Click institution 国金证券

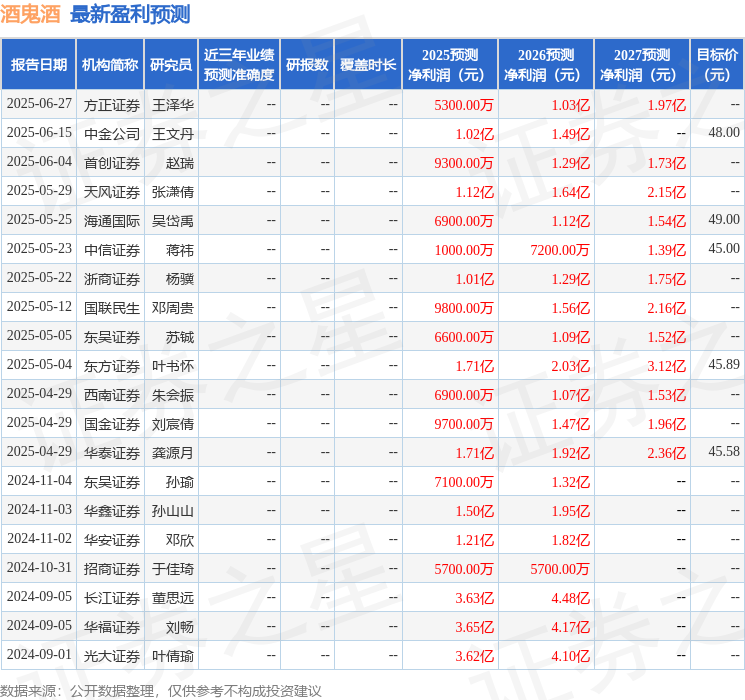[112, 424]
